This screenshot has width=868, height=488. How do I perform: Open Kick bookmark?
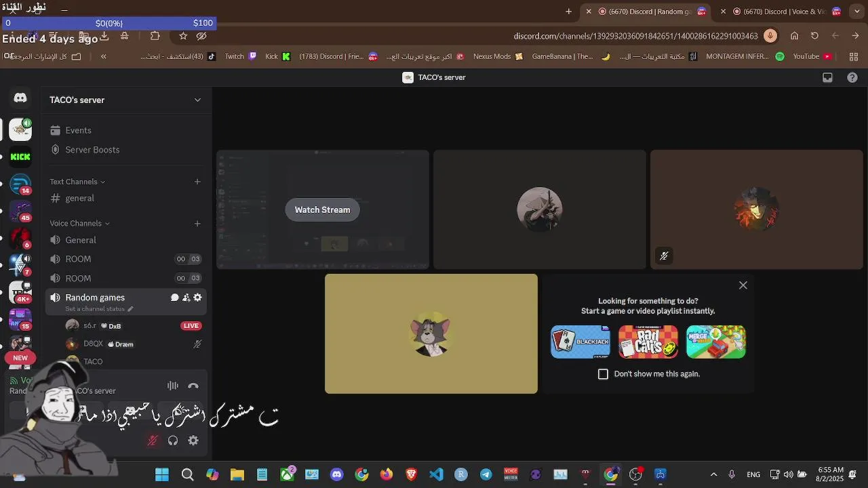pos(278,57)
